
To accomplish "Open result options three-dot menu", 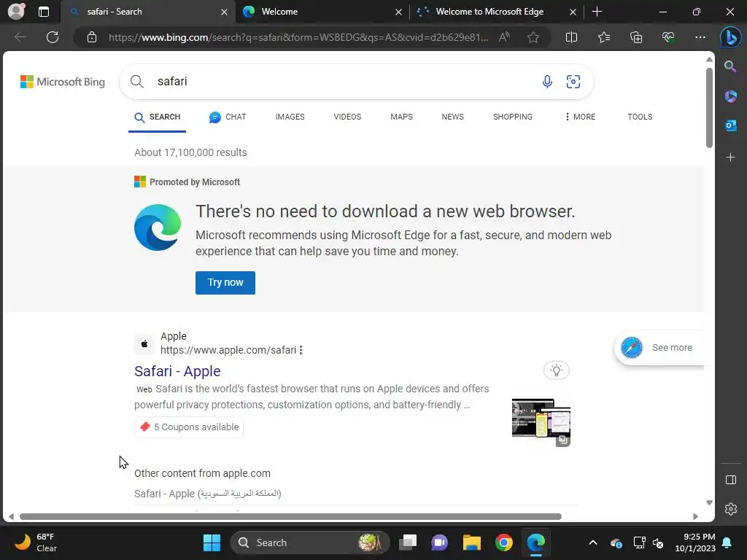I will tap(301, 350).
